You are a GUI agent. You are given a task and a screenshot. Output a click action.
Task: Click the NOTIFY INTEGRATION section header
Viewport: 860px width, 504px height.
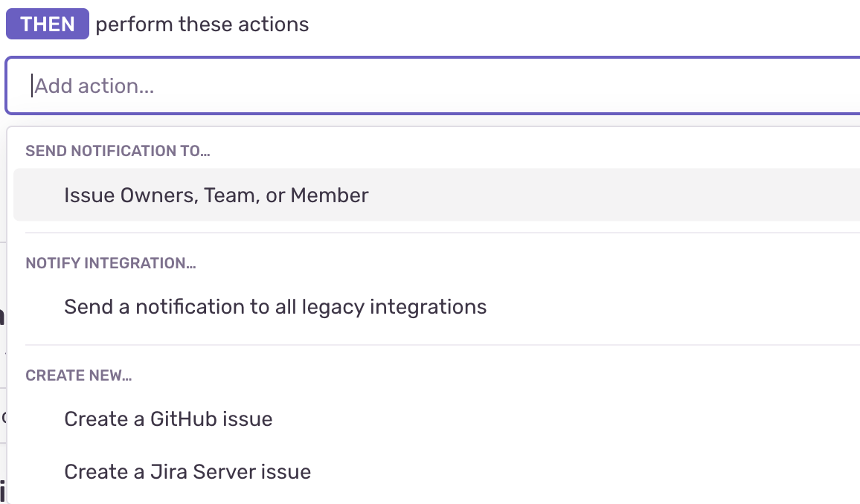110,262
